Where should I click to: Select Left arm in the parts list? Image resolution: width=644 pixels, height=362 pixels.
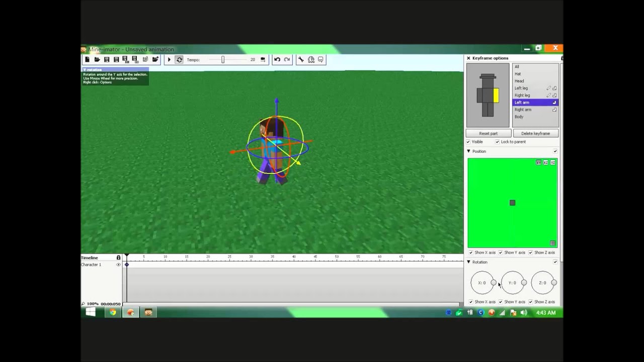tap(535, 102)
